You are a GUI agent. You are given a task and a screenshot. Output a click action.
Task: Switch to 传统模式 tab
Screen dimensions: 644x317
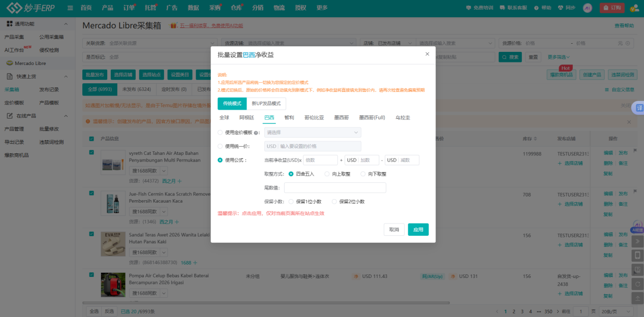pyautogui.click(x=232, y=104)
